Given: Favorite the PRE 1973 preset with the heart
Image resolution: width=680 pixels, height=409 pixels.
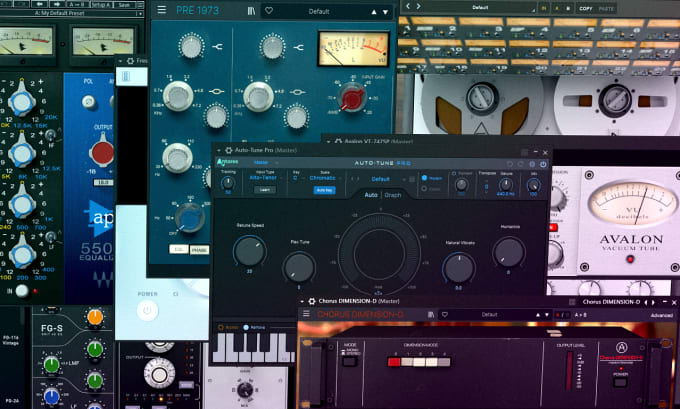Looking at the screenshot, I should click(x=269, y=11).
